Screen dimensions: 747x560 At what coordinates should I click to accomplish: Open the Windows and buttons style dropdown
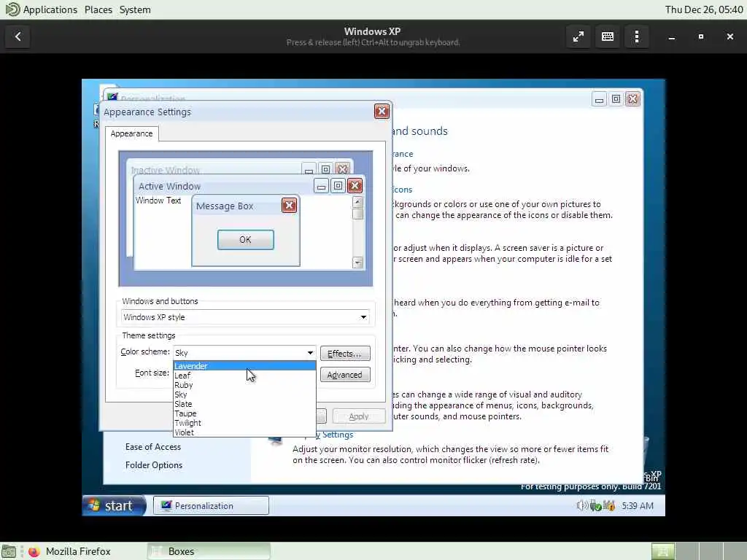coord(245,317)
